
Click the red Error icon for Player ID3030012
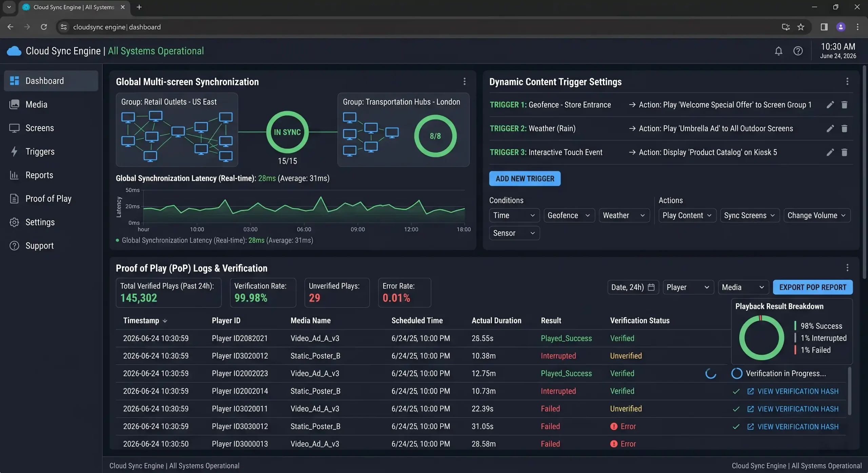coord(614,427)
